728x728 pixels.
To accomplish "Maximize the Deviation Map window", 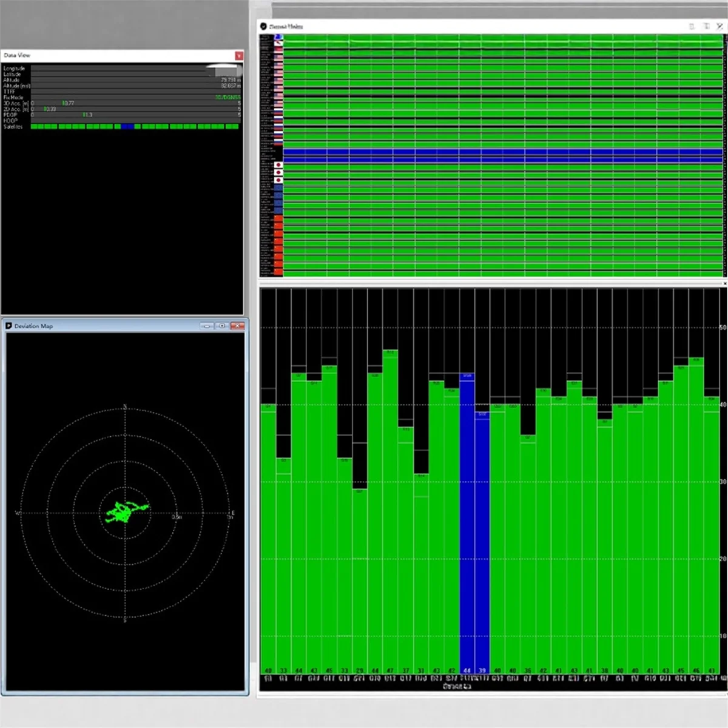I will [222, 326].
